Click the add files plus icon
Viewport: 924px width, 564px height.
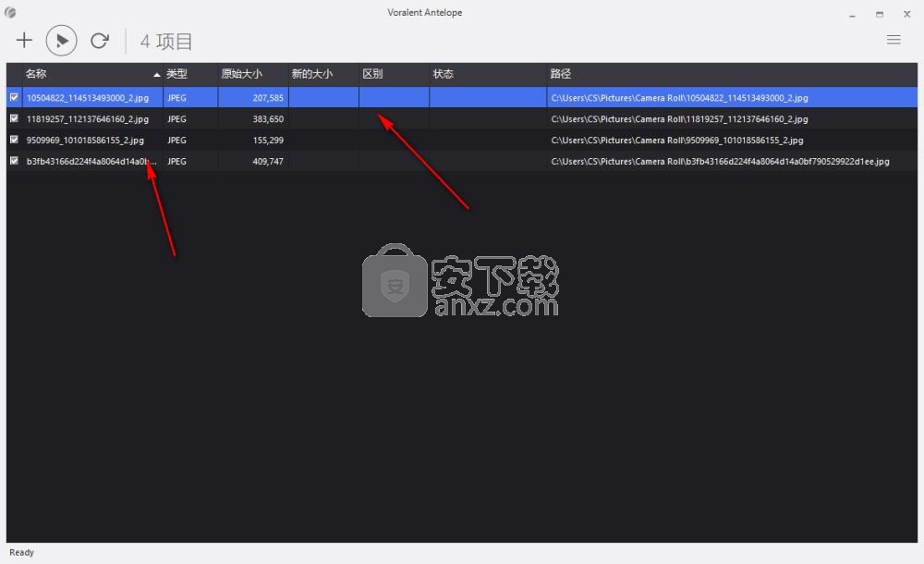(x=24, y=41)
